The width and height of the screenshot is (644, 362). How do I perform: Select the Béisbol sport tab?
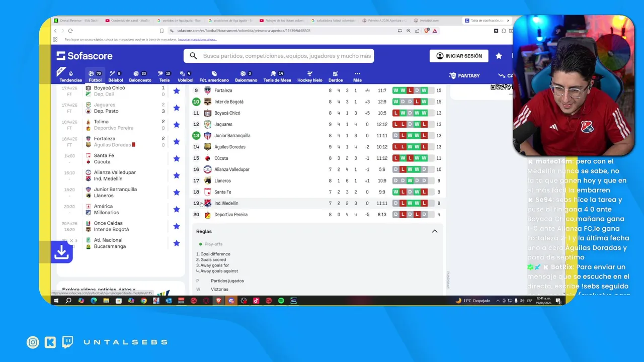click(115, 76)
